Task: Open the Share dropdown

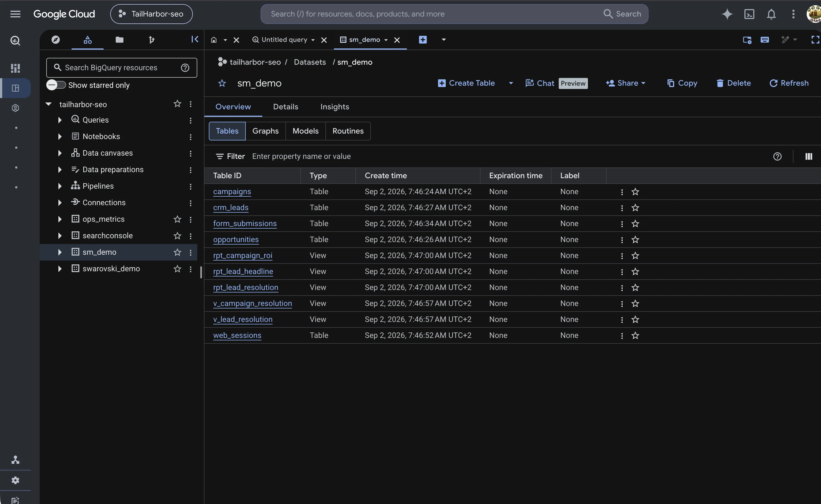Action: 626,83
